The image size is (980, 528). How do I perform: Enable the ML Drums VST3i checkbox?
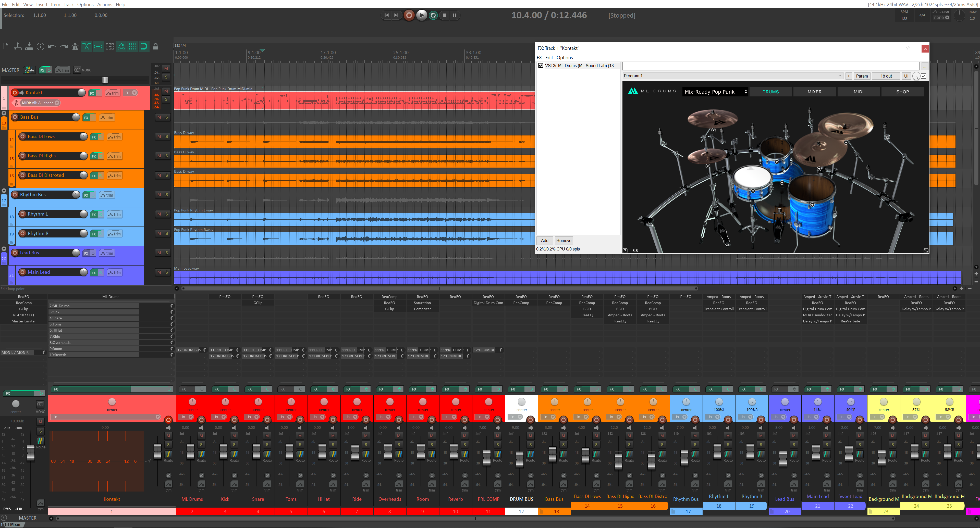(x=541, y=65)
